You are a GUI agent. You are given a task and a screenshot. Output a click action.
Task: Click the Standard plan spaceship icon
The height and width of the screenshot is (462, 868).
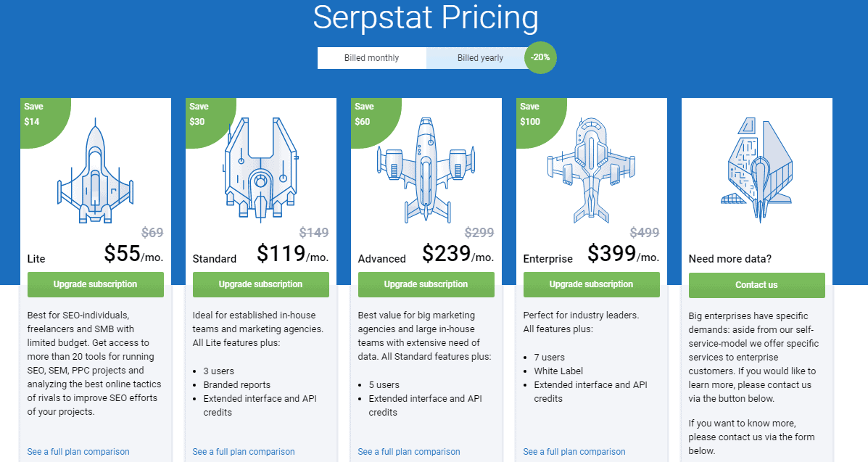(x=261, y=168)
